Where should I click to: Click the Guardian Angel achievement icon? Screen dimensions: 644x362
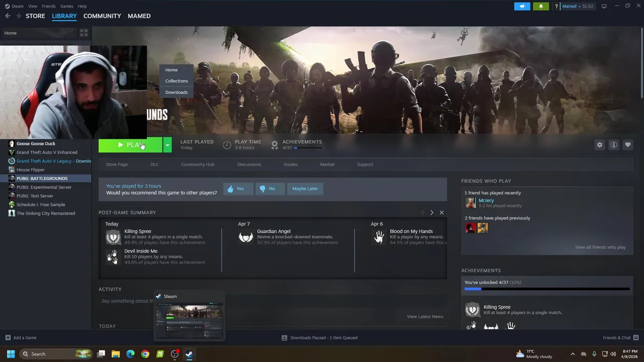pos(246,237)
